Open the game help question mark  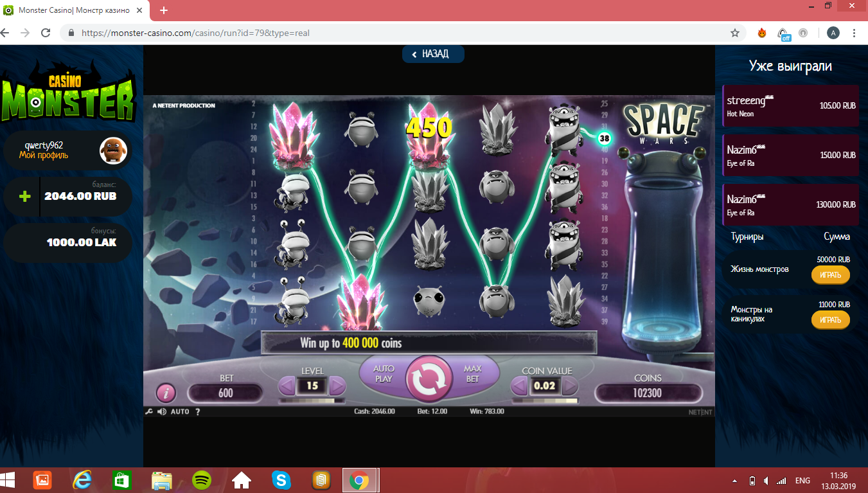point(197,411)
